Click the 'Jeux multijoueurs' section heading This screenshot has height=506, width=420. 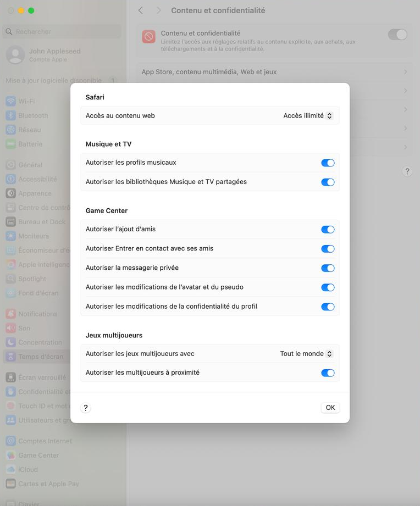tap(114, 335)
